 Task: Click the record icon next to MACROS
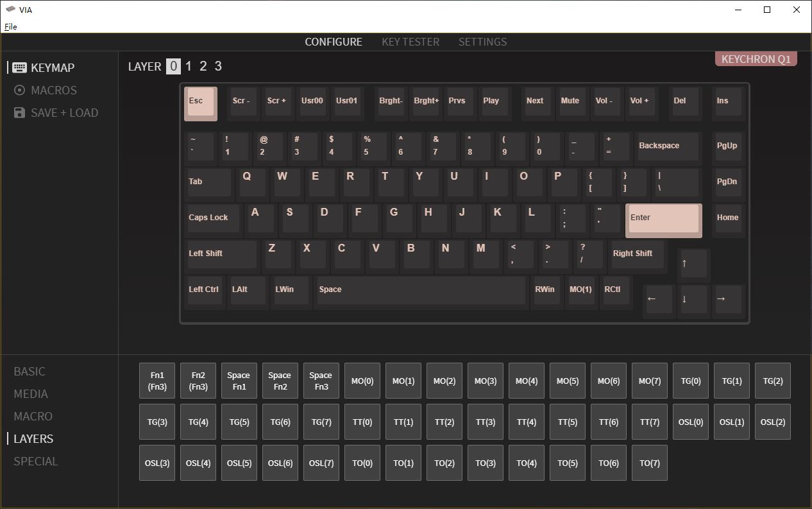coord(19,91)
